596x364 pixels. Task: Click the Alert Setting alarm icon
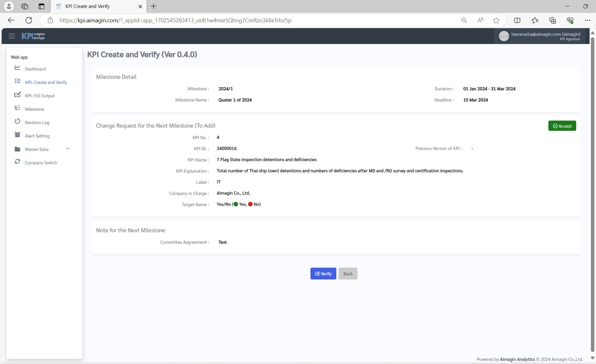pyautogui.click(x=18, y=135)
